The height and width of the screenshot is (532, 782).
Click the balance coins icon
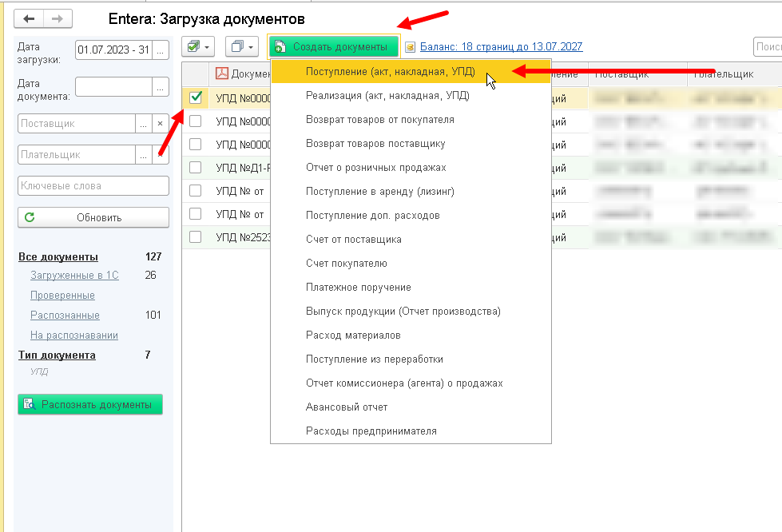tap(410, 47)
